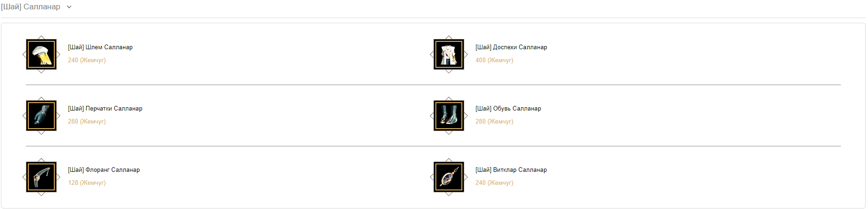Open the Флоранг Салланар weapon icon

[41, 177]
